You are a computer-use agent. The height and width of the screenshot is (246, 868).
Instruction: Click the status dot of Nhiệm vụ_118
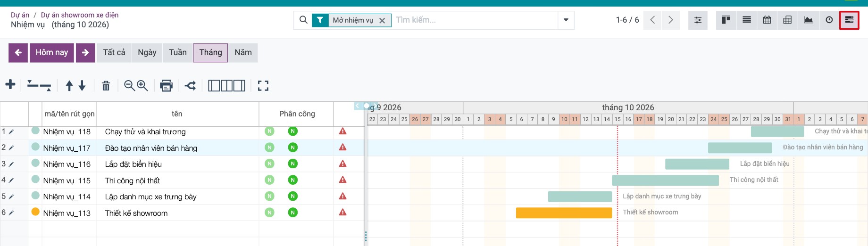click(35, 131)
